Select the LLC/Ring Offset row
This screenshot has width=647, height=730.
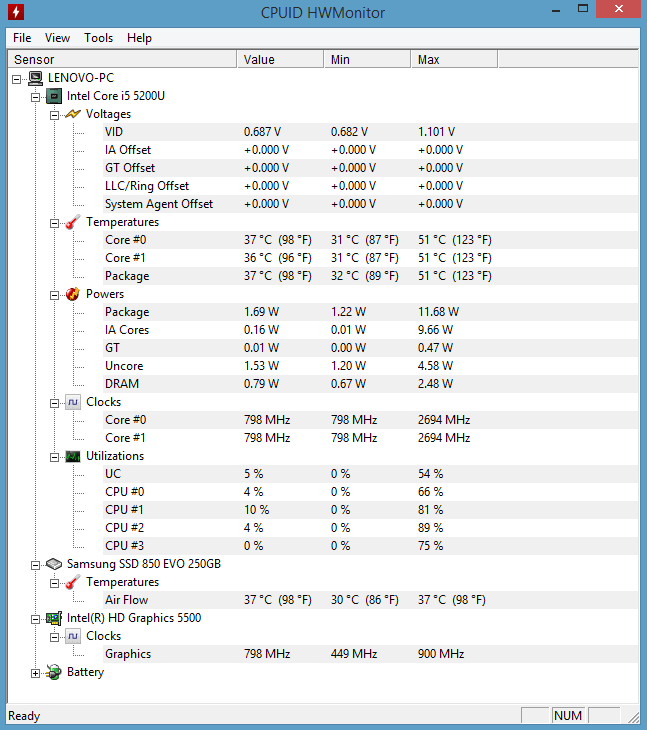tap(371, 186)
